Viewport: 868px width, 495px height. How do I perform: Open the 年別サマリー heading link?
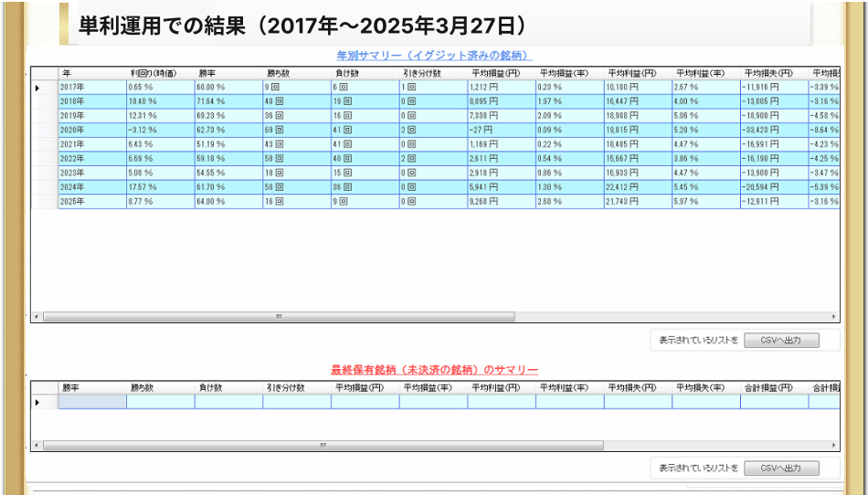pos(434,56)
